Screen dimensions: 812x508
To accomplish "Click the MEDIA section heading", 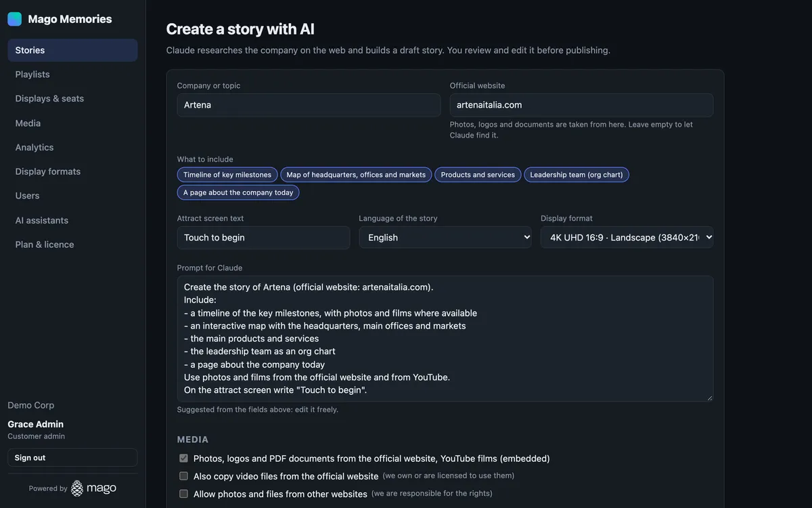I will tap(193, 440).
